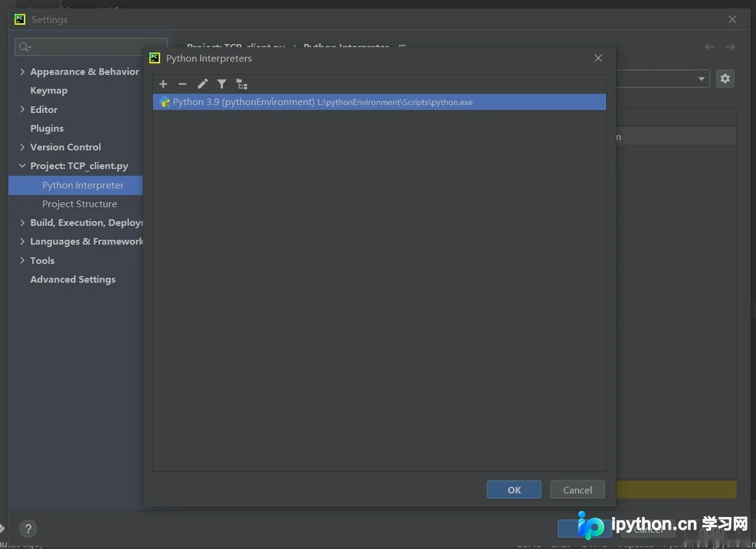Click the filter funnel icon
The width and height of the screenshot is (756, 549).
[222, 84]
